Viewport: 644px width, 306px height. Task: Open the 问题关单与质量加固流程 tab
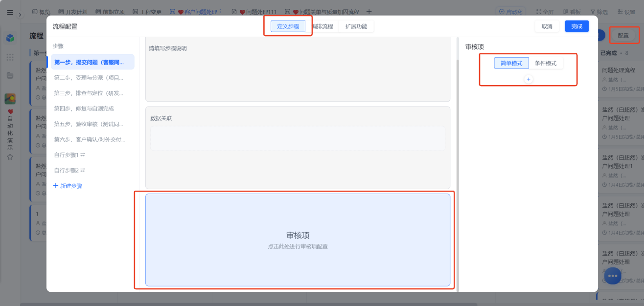click(x=322, y=12)
